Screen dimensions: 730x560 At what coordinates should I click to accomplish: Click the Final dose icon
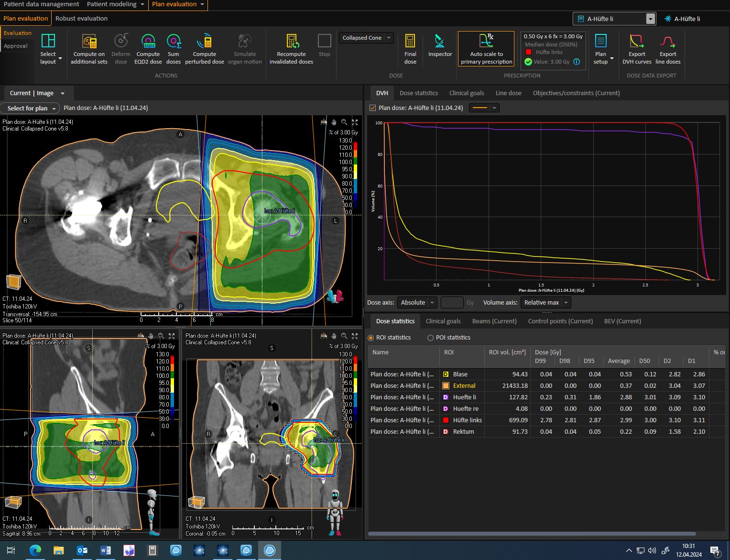click(410, 42)
